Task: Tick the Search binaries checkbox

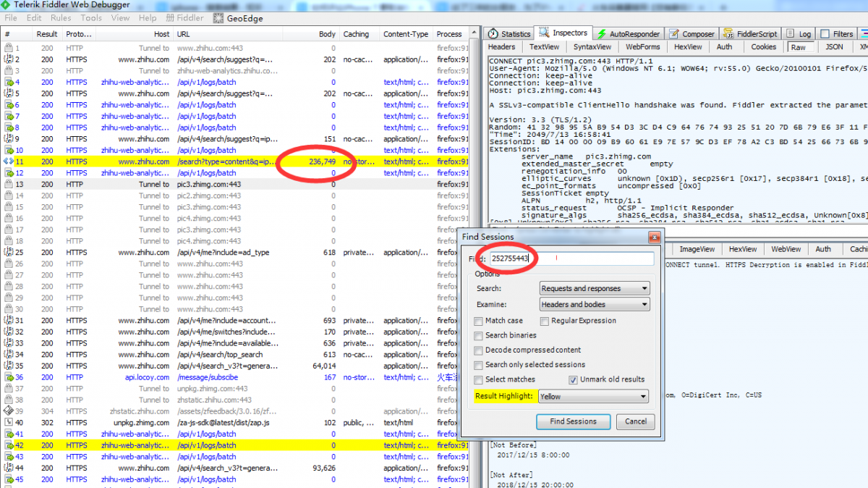Action: 478,336
